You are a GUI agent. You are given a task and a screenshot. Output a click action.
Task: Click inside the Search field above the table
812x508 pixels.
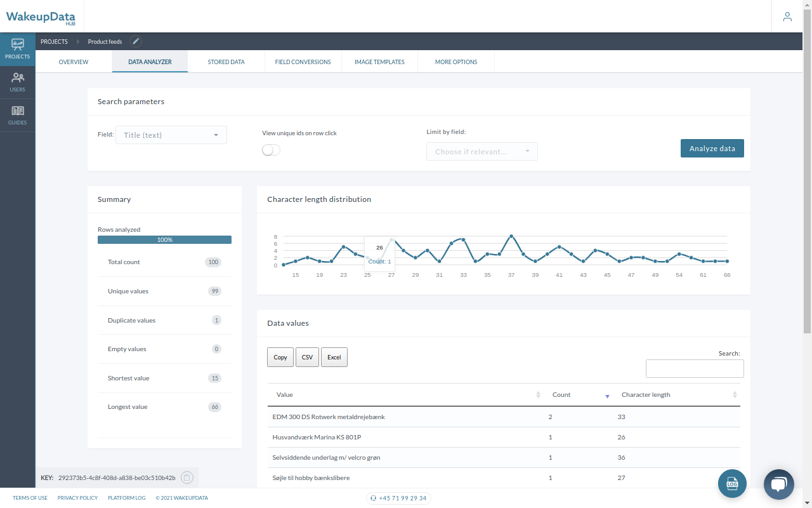[x=695, y=368]
